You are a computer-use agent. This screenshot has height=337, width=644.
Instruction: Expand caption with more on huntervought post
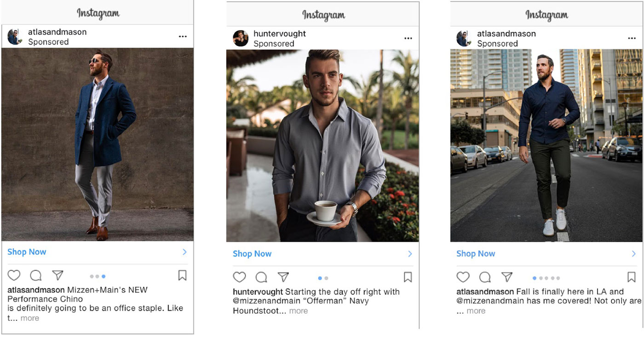tap(298, 311)
